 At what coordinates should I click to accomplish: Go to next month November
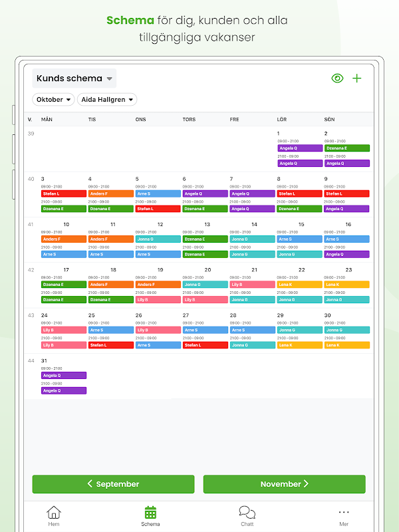coord(285,484)
